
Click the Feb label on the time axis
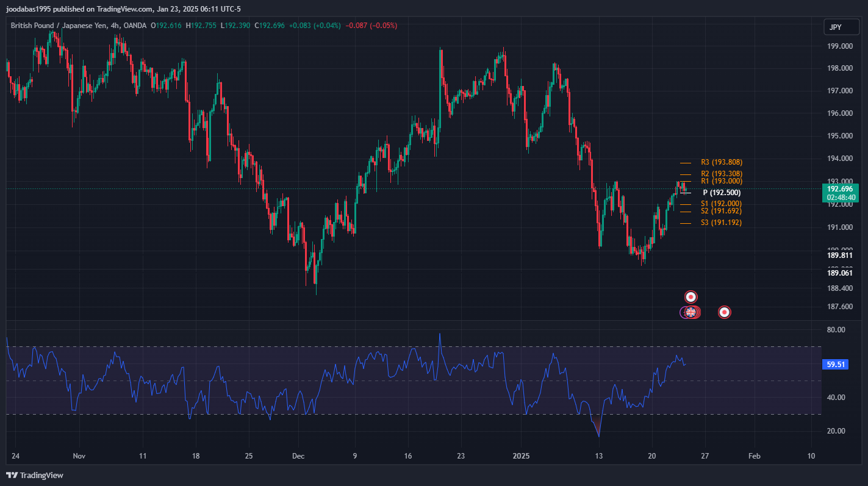[754, 456]
